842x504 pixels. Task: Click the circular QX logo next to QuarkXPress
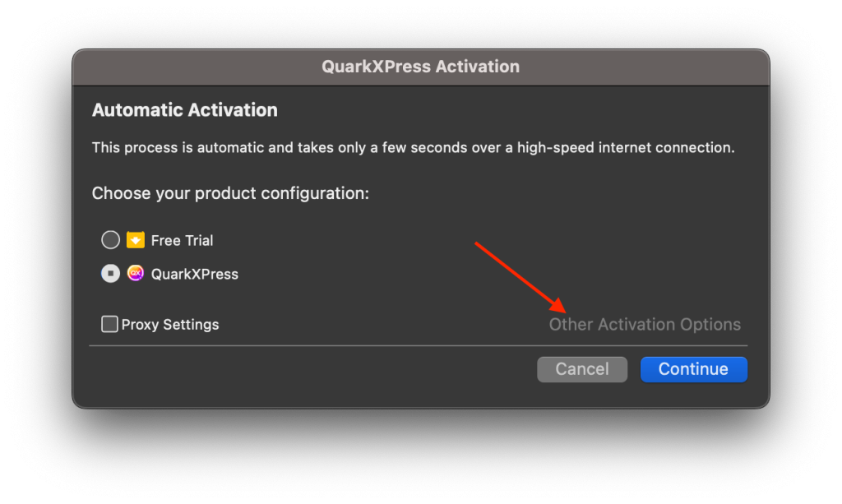pos(135,273)
